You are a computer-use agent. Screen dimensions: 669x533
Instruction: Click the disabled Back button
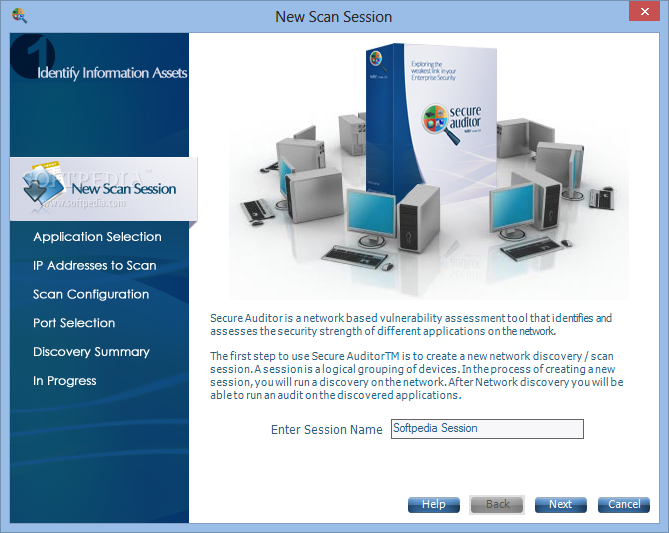click(x=497, y=504)
